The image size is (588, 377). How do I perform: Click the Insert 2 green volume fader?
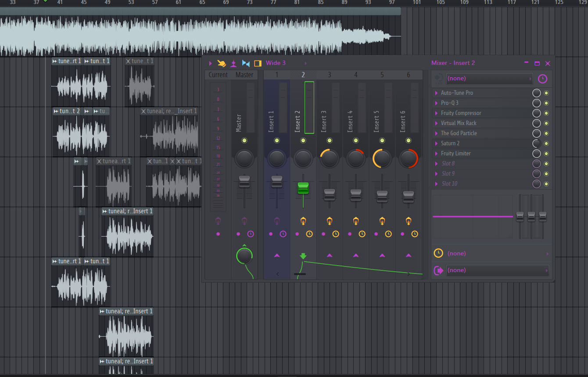click(303, 188)
